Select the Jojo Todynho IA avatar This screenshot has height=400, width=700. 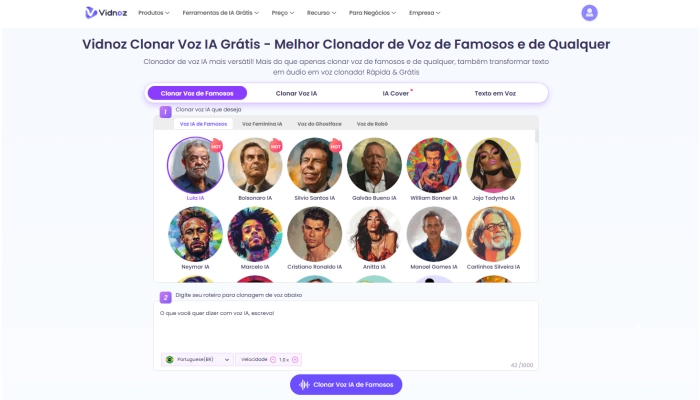493,165
